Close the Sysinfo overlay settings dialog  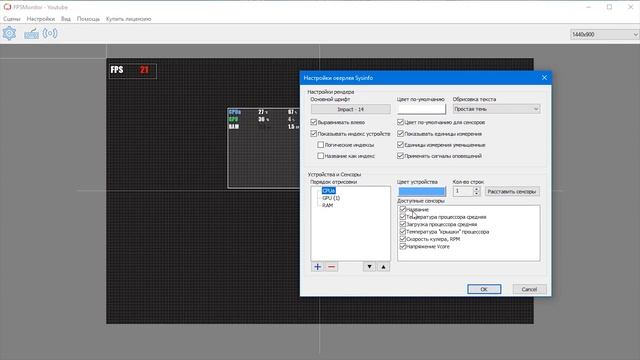pyautogui.click(x=544, y=78)
